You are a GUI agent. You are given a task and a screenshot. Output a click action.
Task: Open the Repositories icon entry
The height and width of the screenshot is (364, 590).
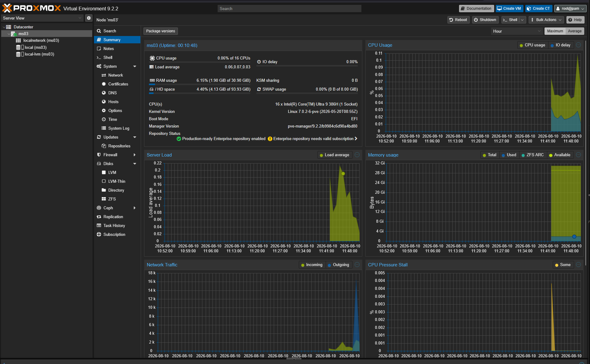pyautogui.click(x=104, y=146)
